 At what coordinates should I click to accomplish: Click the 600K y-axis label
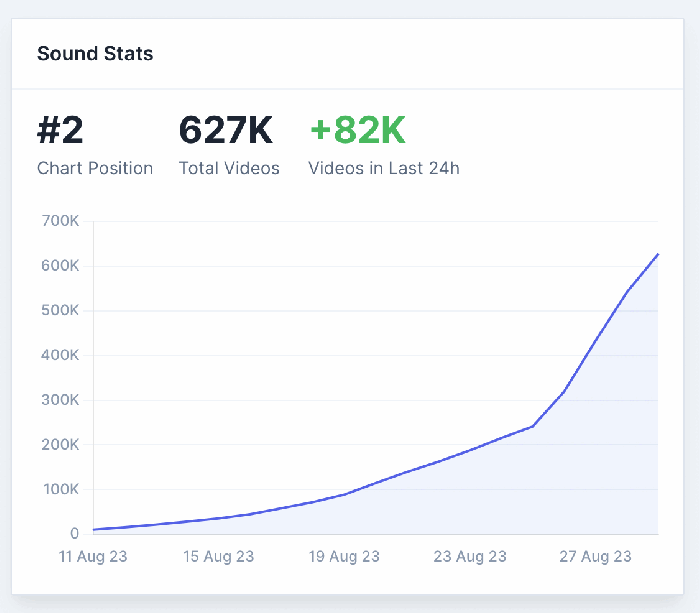click(x=60, y=266)
